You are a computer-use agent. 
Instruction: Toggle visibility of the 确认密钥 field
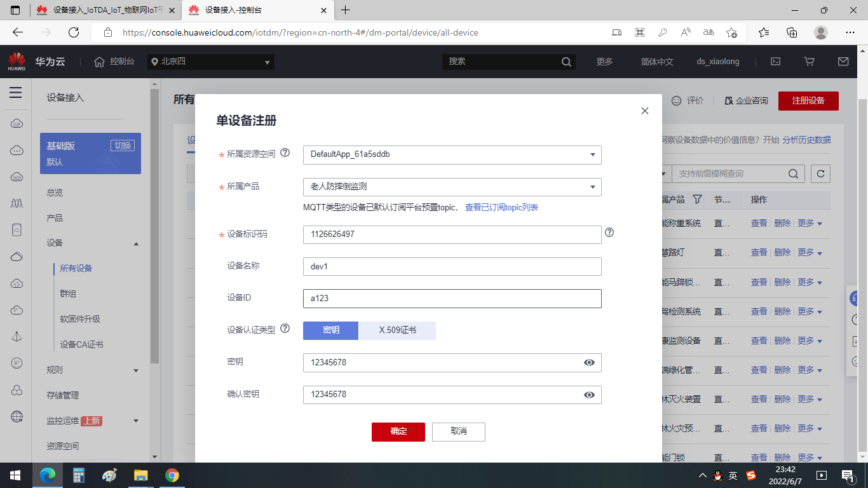tap(589, 395)
